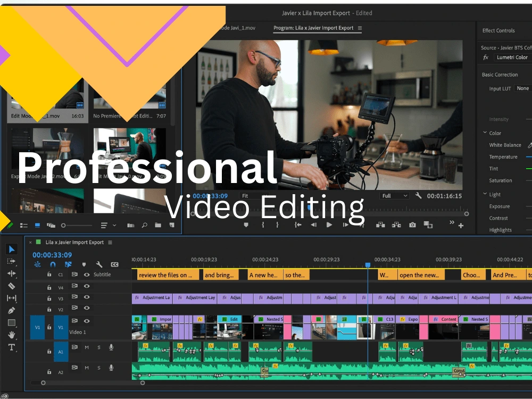The height and width of the screenshot is (399, 532).
Task: Lock the V2 track
Action: click(49, 309)
